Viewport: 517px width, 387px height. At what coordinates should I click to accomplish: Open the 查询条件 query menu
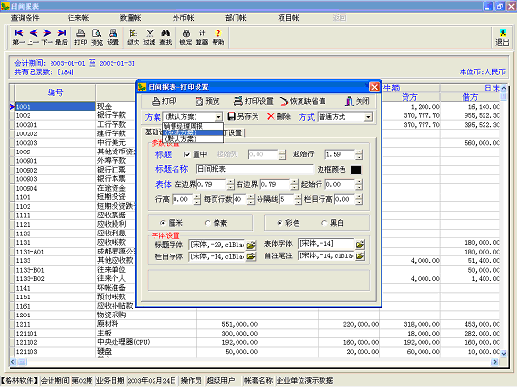25,18
